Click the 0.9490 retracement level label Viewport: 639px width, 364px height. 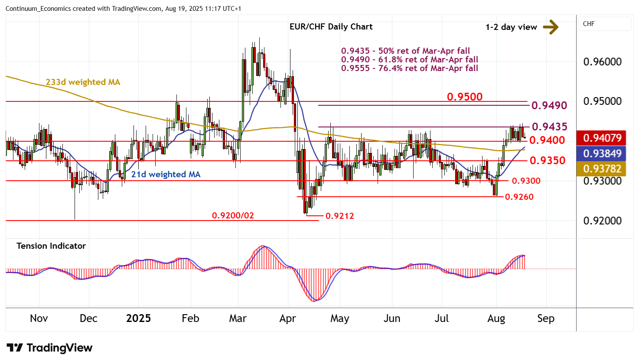click(549, 105)
